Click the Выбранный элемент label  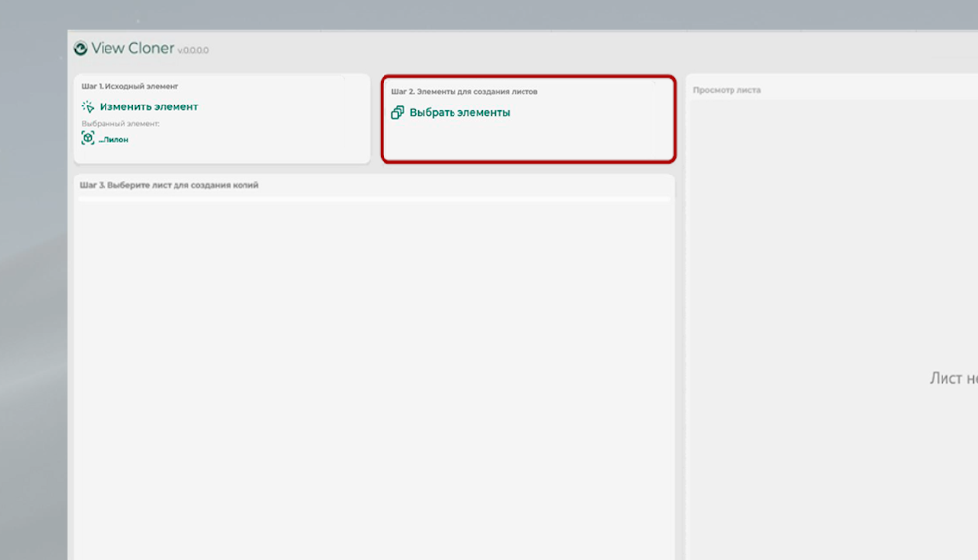click(120, 124)
